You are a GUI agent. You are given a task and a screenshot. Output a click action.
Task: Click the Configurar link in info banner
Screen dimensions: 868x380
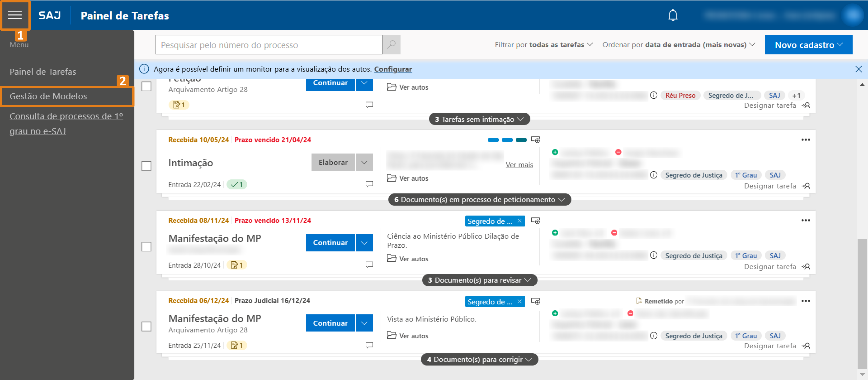pos(393,69)
